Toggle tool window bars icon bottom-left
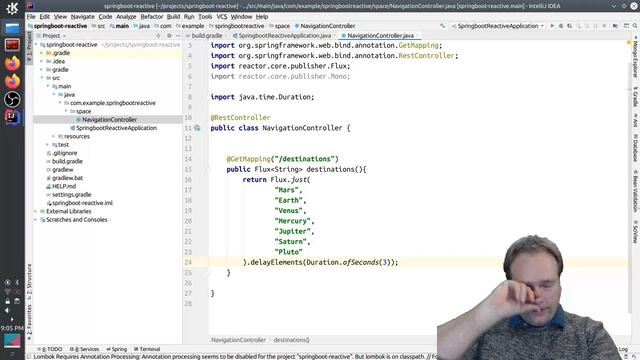The height and width of the screenshot is (360, 640). (x=29, y=356)
